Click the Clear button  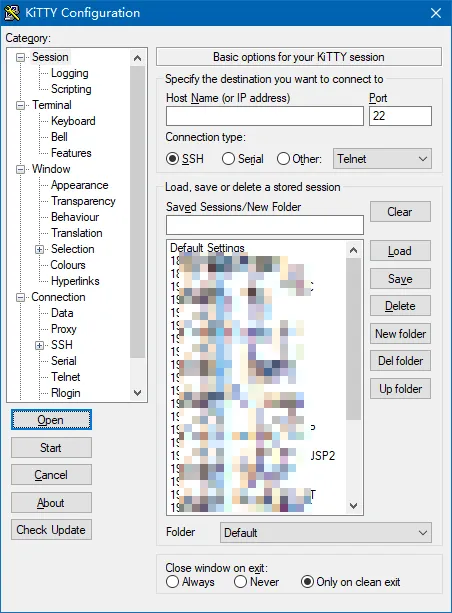400,212
